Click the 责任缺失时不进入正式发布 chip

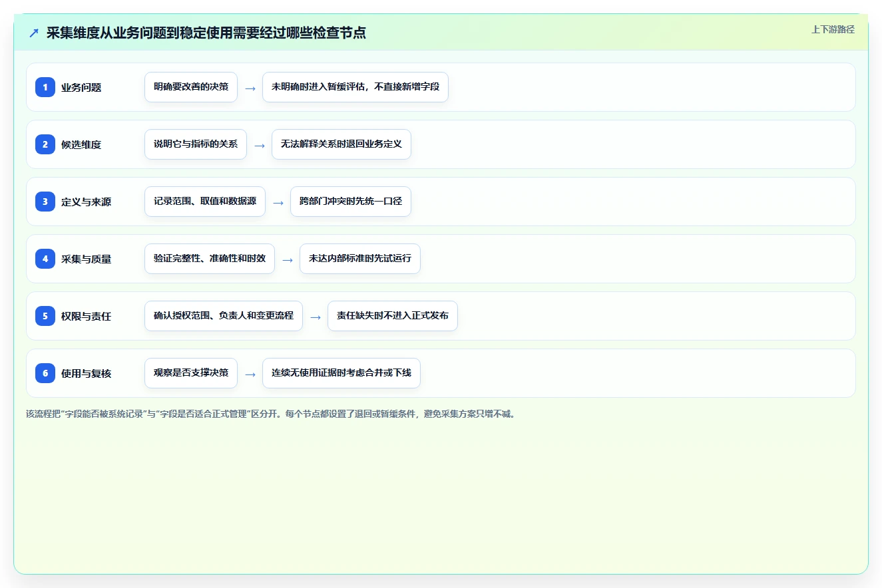(x=393, y=316)
